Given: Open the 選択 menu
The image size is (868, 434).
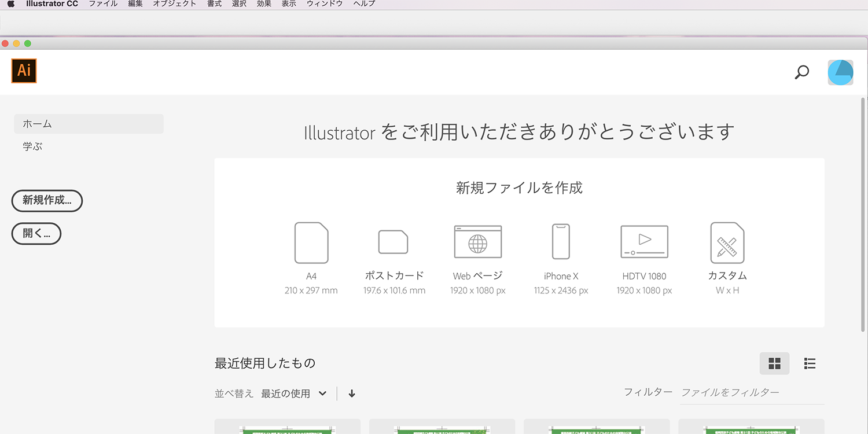Looking at the screenshot, I should pos(240,3).
